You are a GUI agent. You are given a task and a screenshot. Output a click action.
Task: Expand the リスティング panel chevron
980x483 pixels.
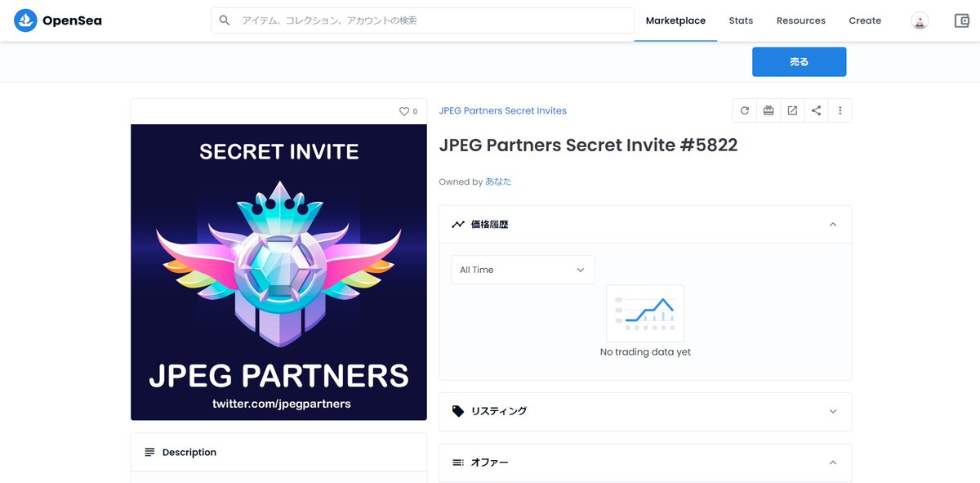coord(833,411)
